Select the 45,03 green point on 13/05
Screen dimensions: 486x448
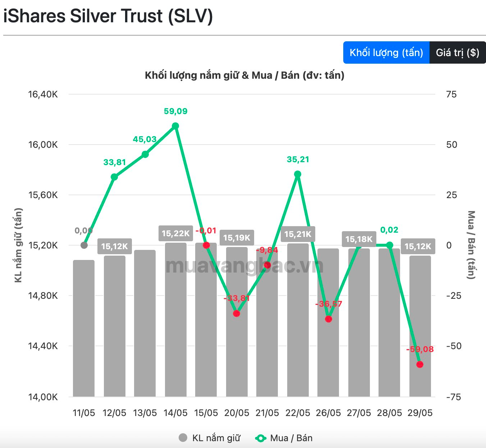(145, 154)
